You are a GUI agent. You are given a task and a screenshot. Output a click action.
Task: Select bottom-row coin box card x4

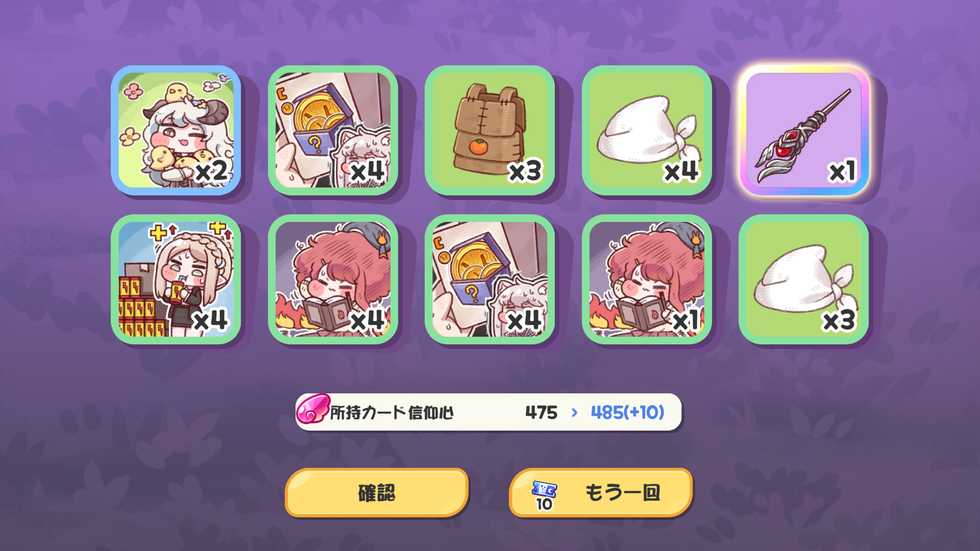pyautogui.click(x=489, y=279)
